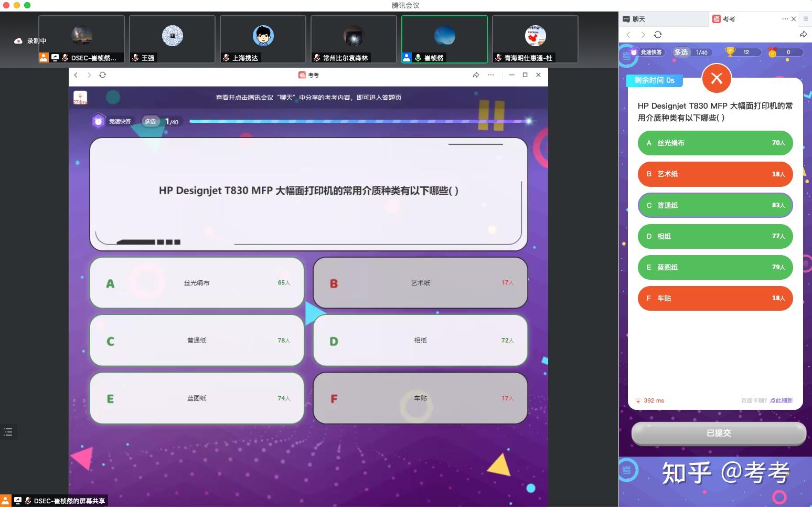This screenshot has width=812, height=507.
Task: Open the three-dot menu beside the 考考 tab
Action: point(785,19)
